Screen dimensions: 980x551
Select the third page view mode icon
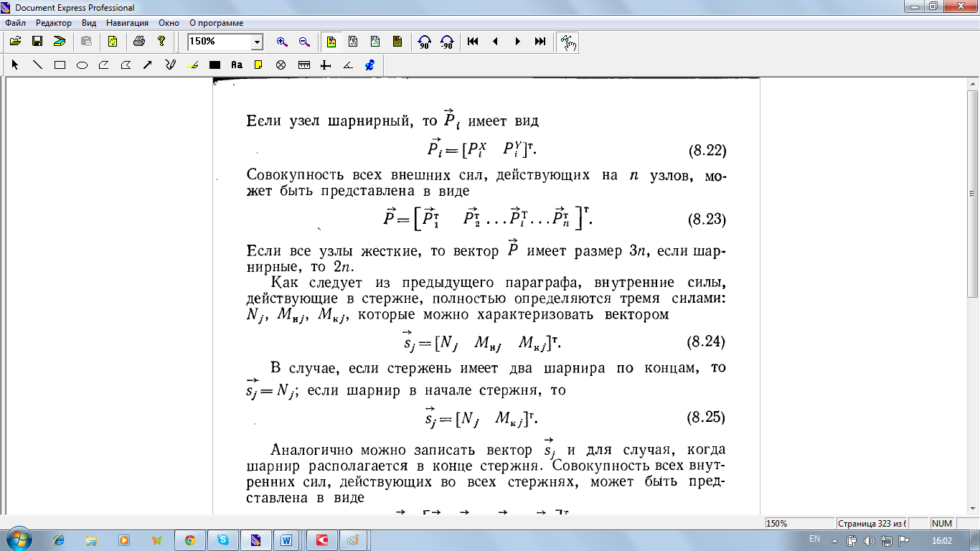[x=375, y=42]
